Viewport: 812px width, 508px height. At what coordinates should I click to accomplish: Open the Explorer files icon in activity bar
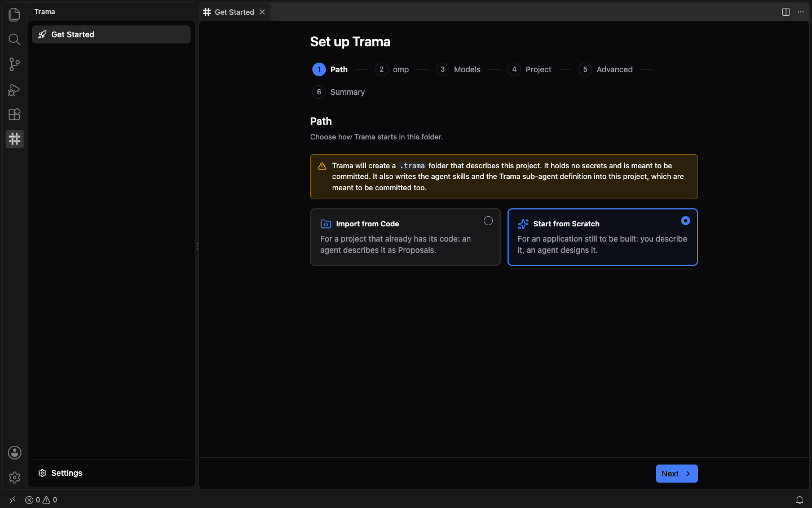pos(15,15)
